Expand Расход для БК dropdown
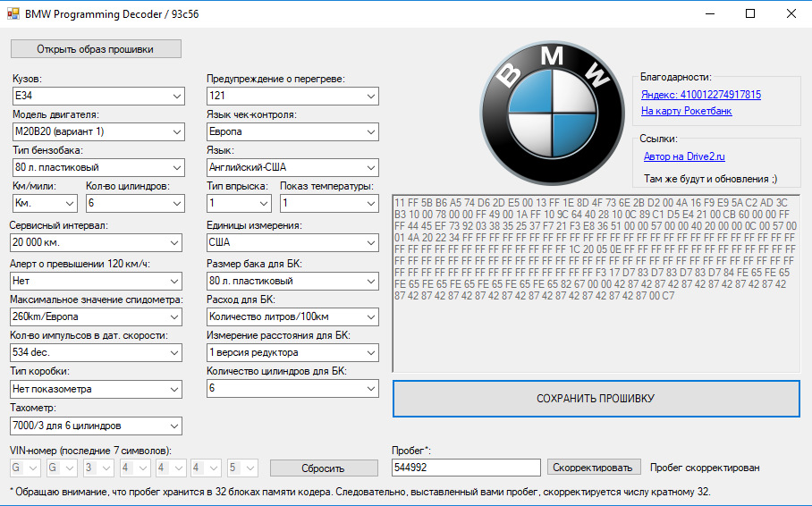The width and height of the screenshot is (812, 506). pyautogui.click(x=292, y=316)
